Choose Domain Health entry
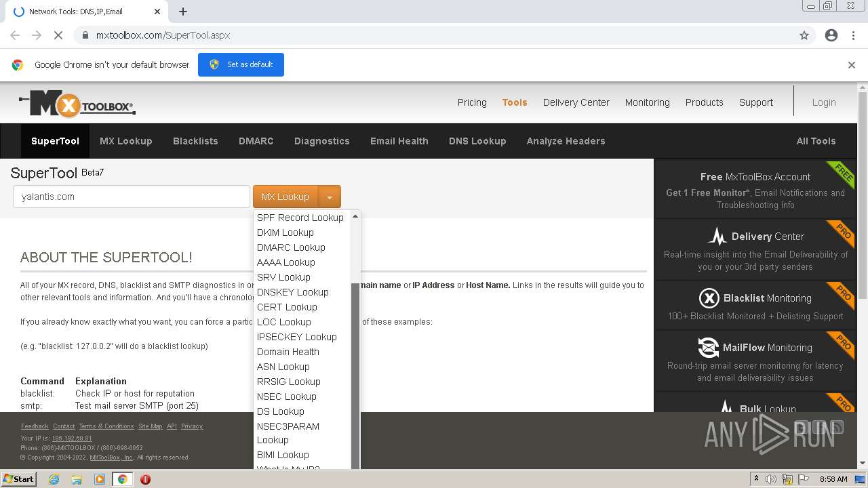This screenshot has height=488, width=868. point(288,352)
